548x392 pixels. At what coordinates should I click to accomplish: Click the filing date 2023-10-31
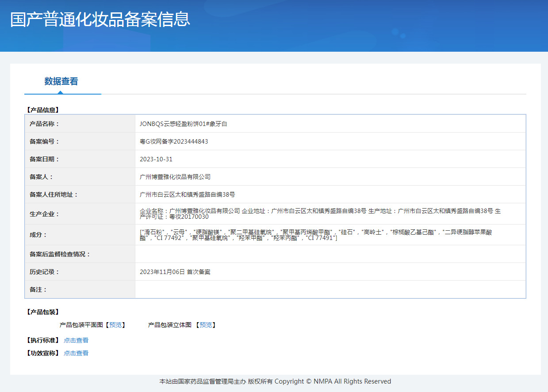156,159
